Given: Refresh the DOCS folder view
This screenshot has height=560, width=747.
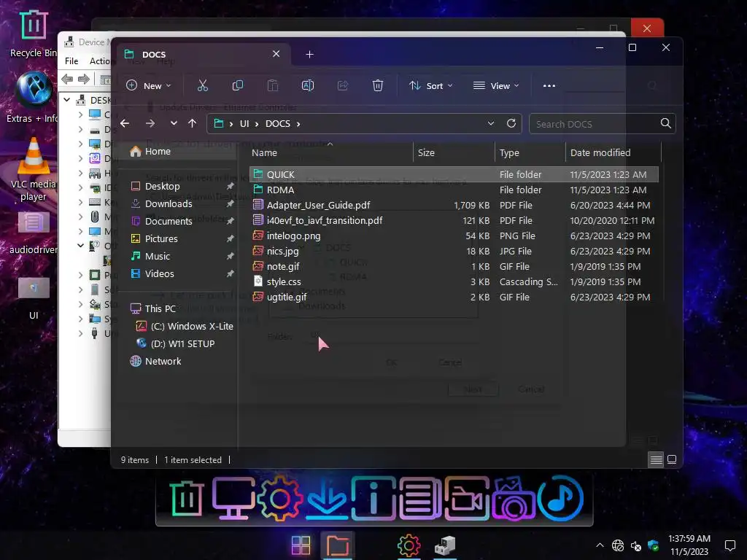Looking at the screenshot, I should (511, 123).
